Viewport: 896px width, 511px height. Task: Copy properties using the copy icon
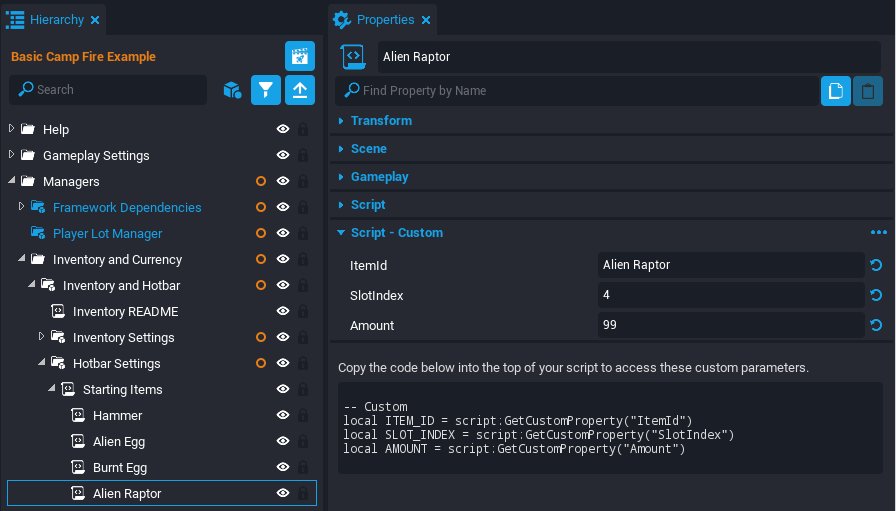(x=836, y=91)
